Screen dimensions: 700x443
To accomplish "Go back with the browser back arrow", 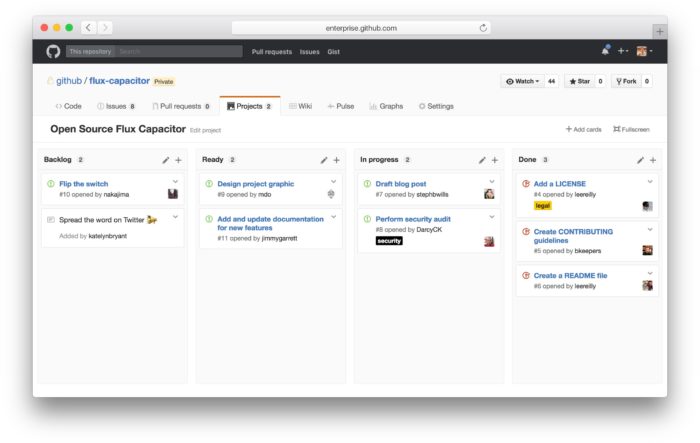I will [x=88, y=28].
